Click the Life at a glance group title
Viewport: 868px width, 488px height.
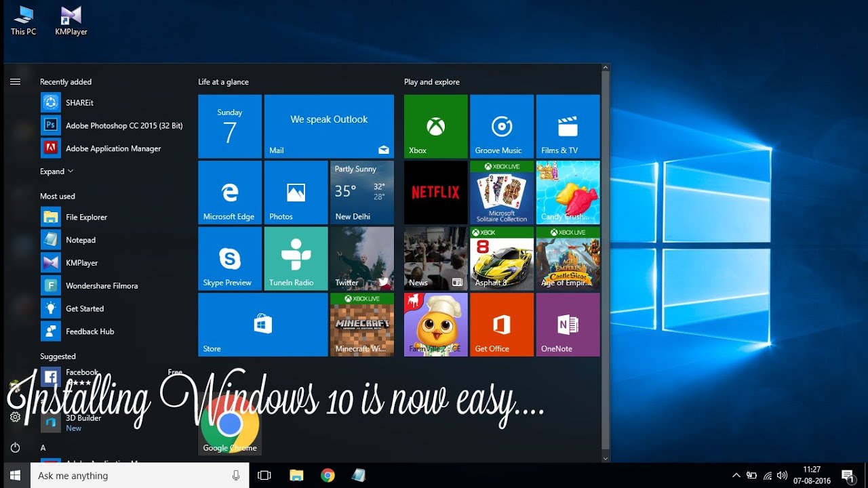[223, 82]
